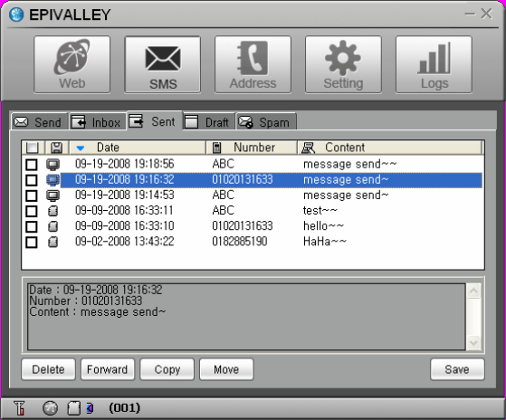Click the Save button
506x420 pixels.
[x=457, y=369]
